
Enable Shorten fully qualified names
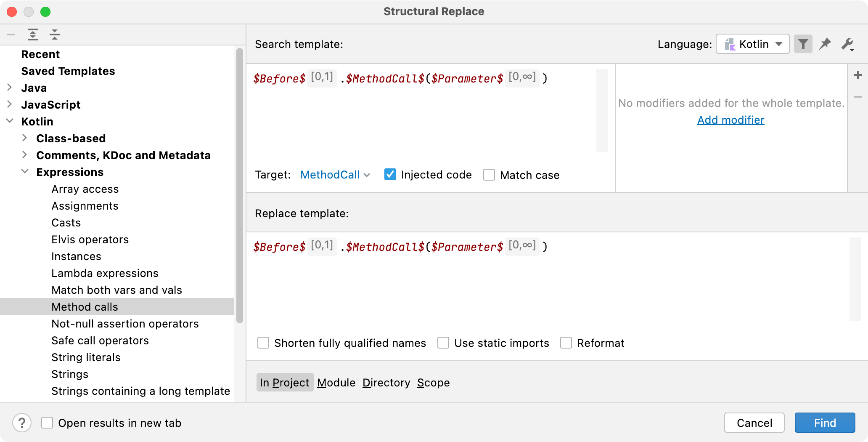(263, 343)
